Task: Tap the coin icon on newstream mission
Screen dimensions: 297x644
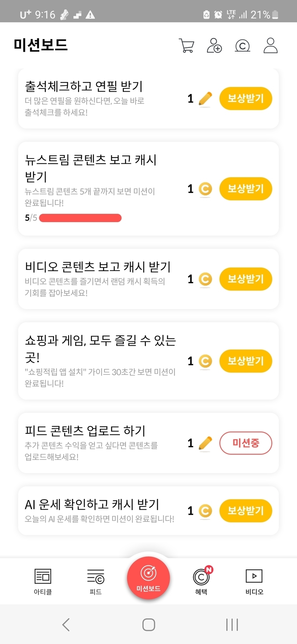Action: tap(205, 189)
